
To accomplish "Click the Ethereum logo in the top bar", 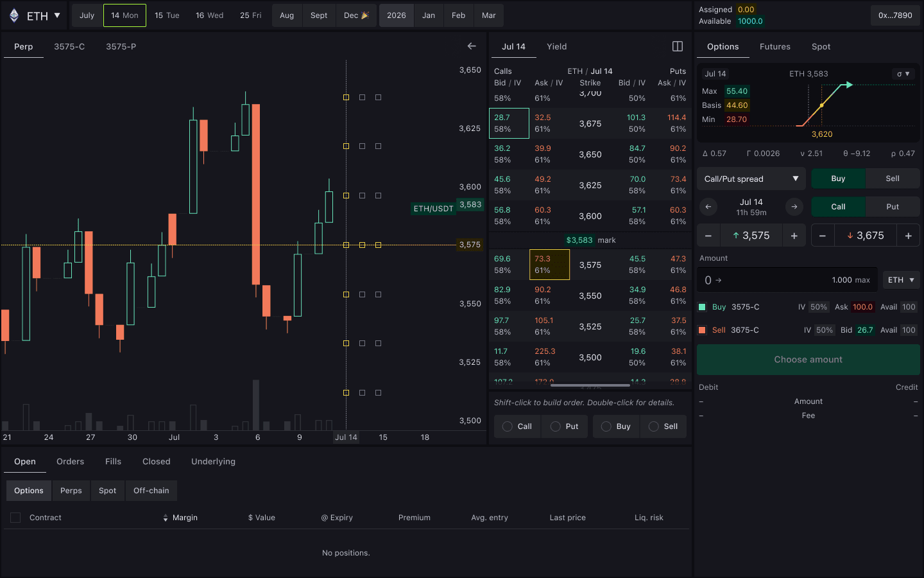I will [14, 15].
